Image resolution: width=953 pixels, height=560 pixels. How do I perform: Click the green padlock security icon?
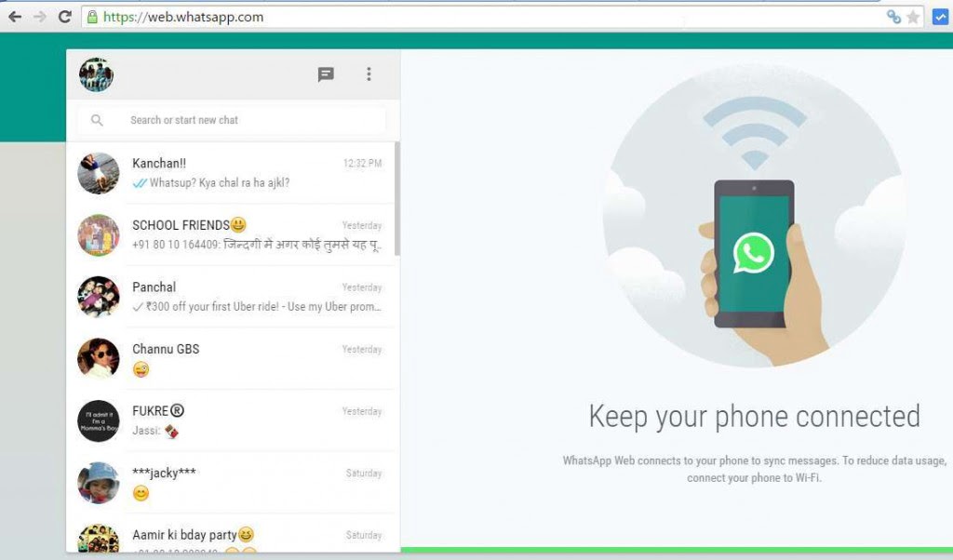(92, 17)
